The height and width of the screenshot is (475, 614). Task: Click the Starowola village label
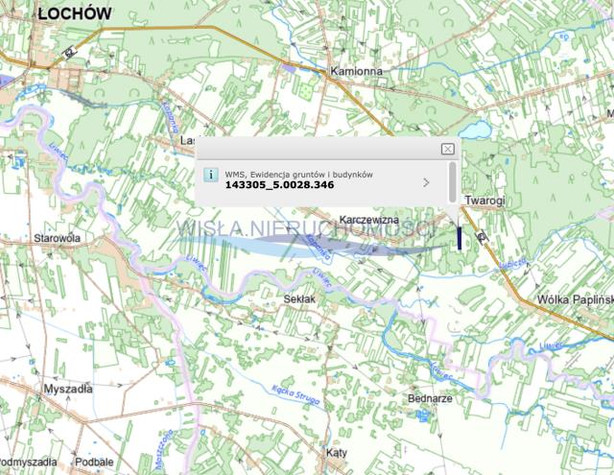[57, 239]
